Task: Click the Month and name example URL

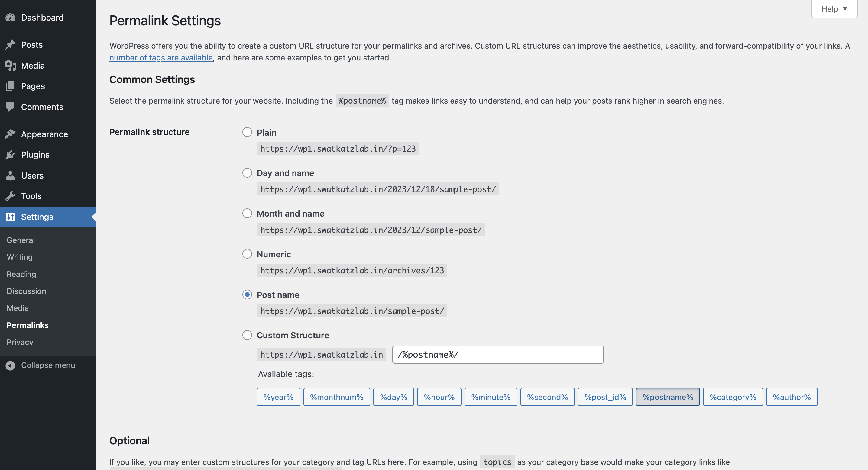Action: (x=371, y=230)
